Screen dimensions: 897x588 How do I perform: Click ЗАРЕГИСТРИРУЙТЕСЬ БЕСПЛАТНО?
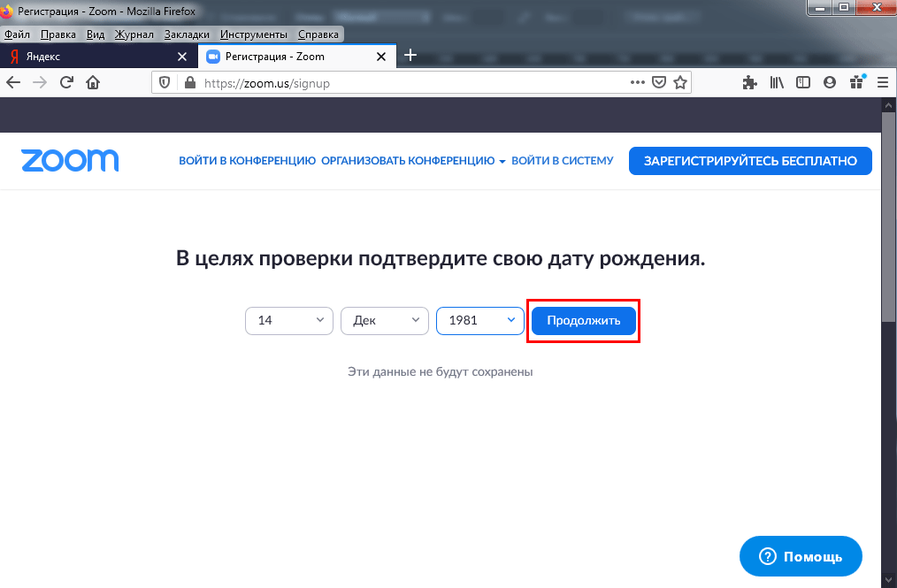(x=749, y=160)
